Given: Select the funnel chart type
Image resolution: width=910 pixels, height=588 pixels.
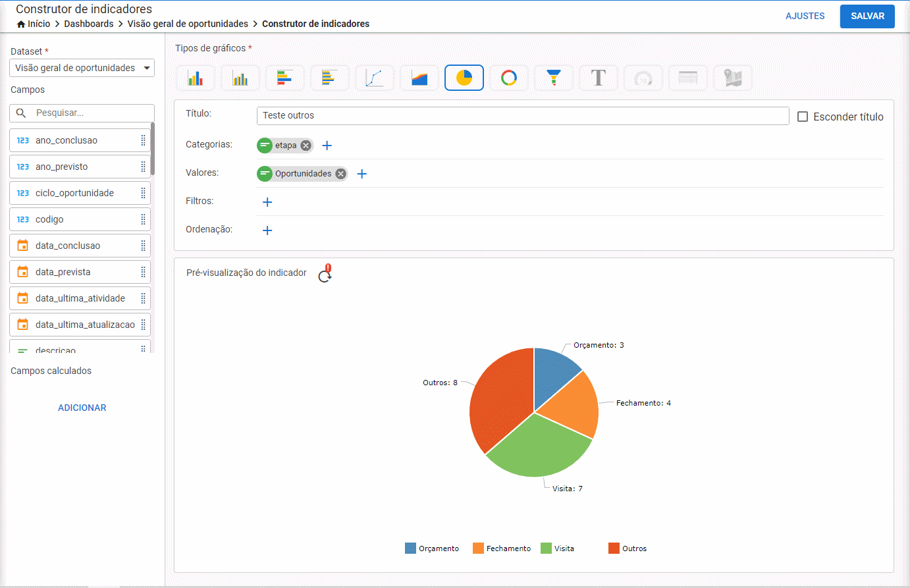Looking at the screenshot, I should pos(554,78).
